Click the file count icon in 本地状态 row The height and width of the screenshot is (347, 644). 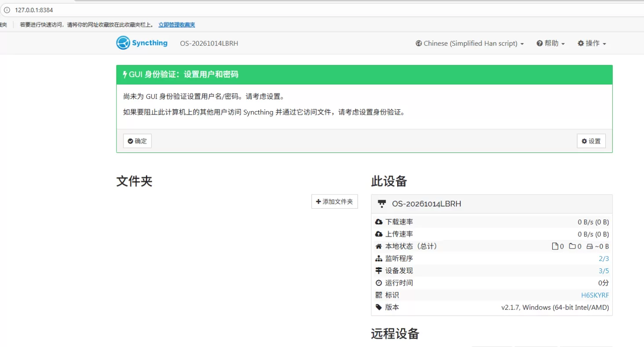coord(555,246)
